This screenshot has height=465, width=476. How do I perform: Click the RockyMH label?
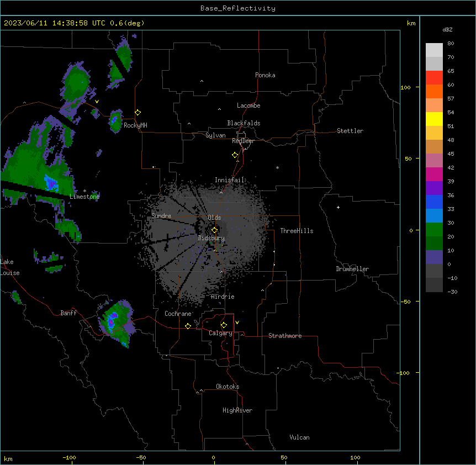click(135, 125)
